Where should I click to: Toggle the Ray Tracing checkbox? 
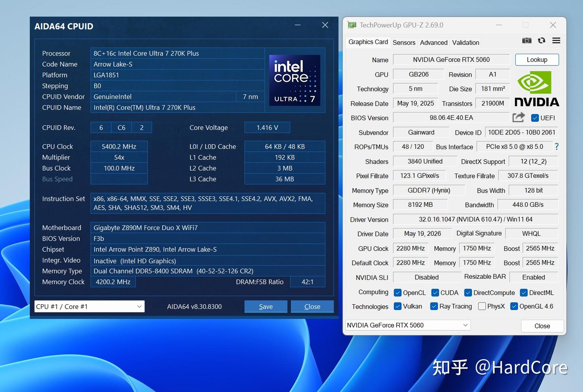[434, 306]
